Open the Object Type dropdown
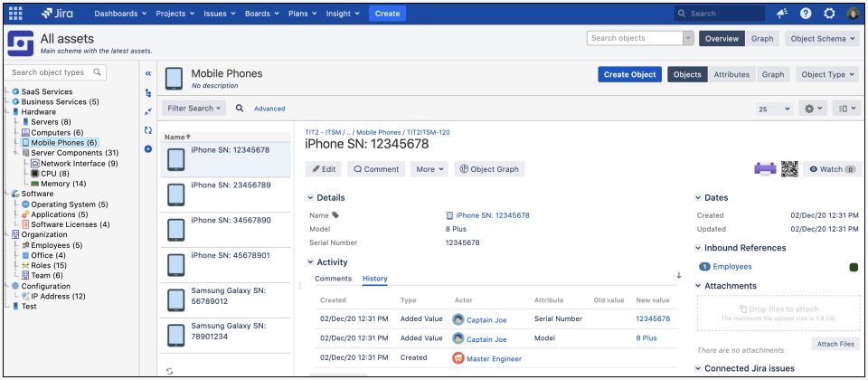This screenshot has width=868, height=380. (827, 74)
